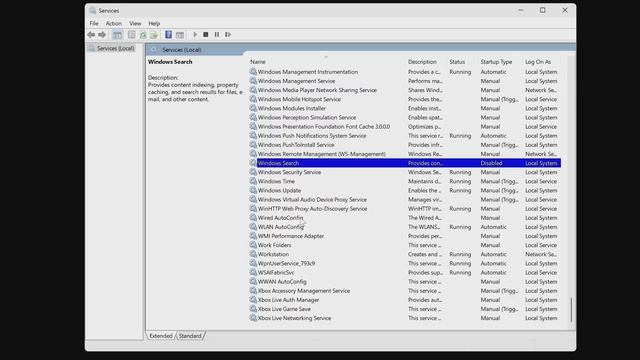
Task: Toggle the Show/Hide Console Tree toolbar icon
Action: coord(117,35)
